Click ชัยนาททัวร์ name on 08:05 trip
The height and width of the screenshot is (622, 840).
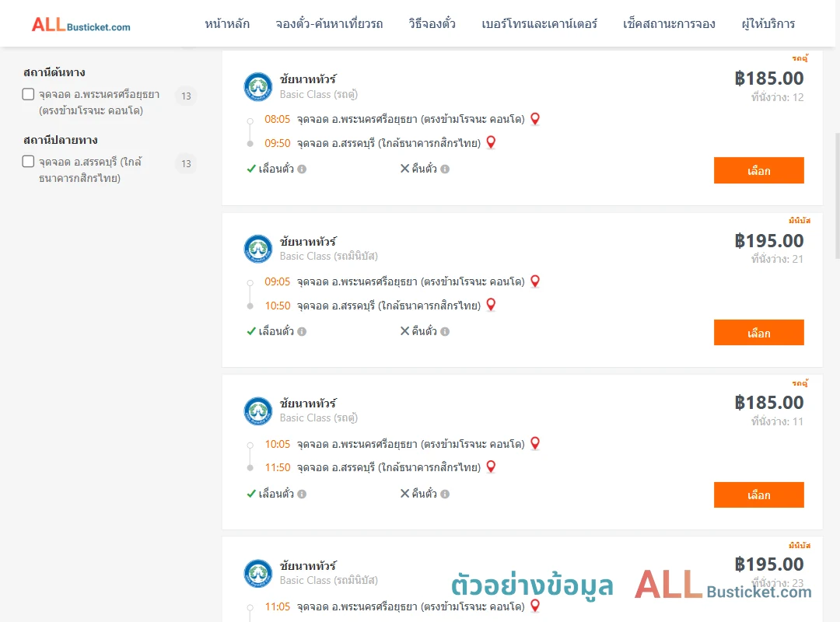308,79
